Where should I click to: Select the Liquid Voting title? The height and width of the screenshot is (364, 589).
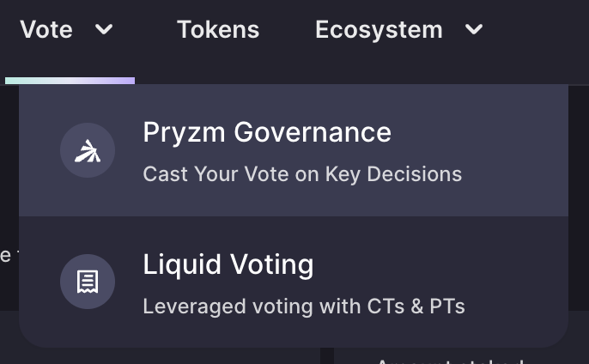tap(228, 264)
